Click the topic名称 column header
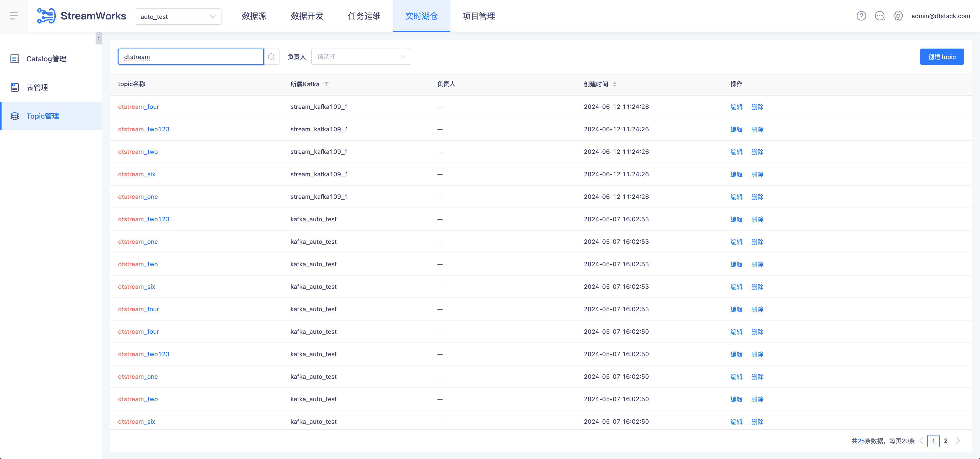The image size is (980, 459). coord(132,84)
